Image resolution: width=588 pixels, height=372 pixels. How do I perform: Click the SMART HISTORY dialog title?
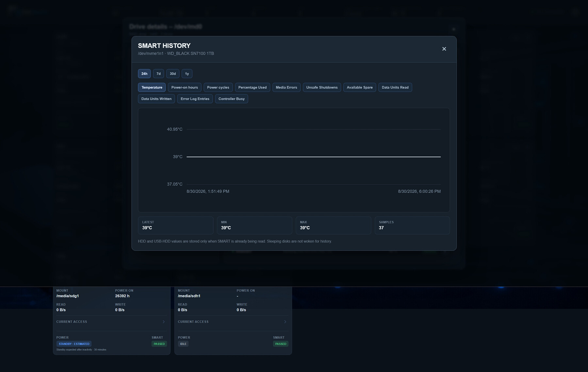click(x=164, y=46)
